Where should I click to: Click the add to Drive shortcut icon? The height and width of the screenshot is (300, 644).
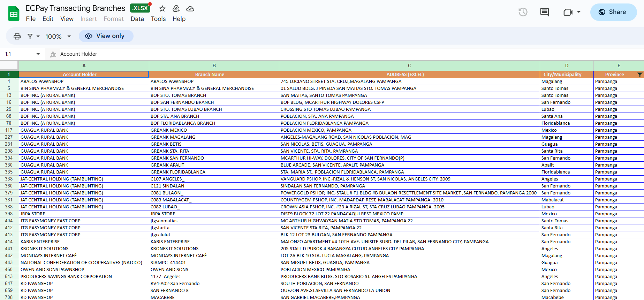176,9
